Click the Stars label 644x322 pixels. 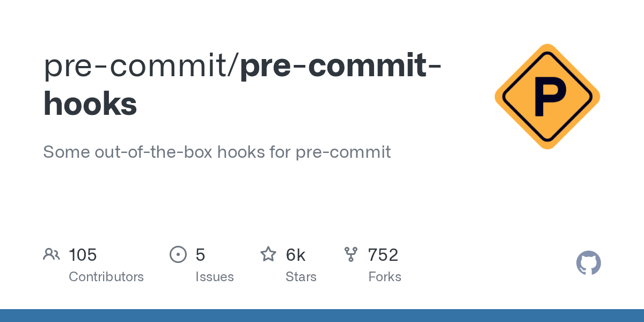(x=301, y=277)
